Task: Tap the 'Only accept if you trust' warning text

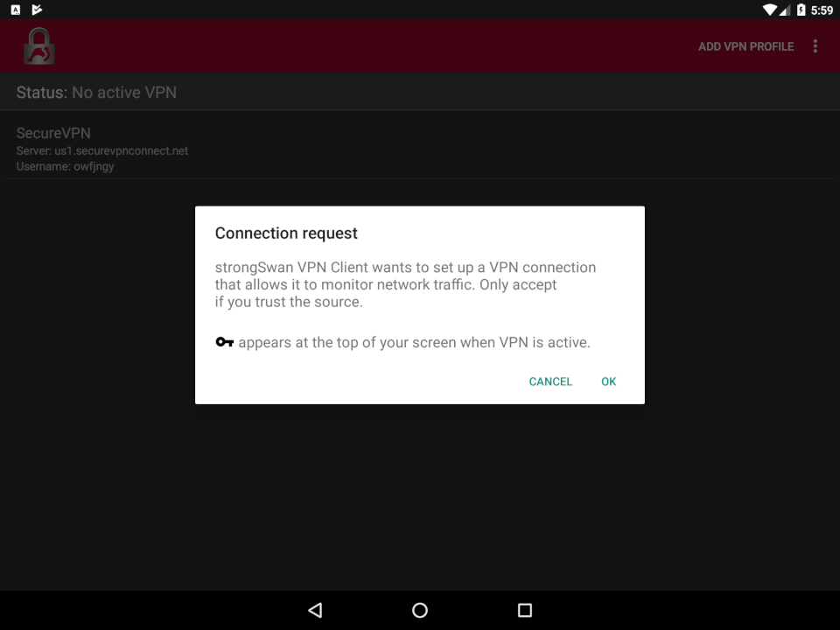Action: pos(386,293)
